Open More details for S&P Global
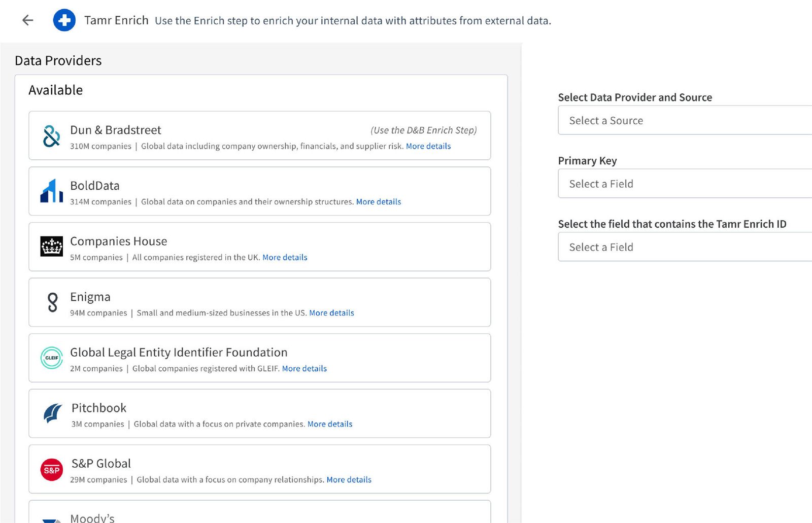Screen dimensions: 812x523 [349, 479]
